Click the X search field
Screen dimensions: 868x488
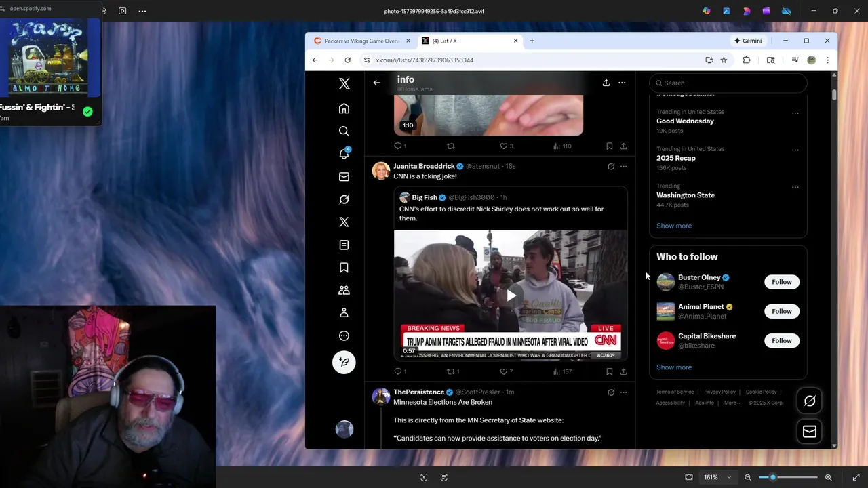pyautogui.click(x=728, y=83)
